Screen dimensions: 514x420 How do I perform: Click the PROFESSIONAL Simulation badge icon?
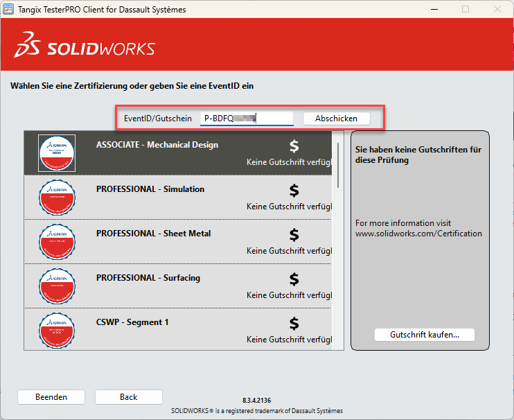57,197
